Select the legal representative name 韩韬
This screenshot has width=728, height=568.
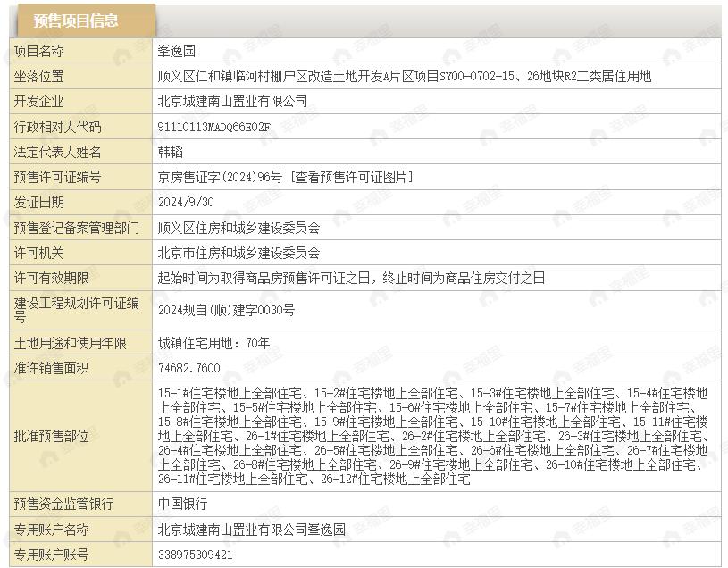click(171, 153)
